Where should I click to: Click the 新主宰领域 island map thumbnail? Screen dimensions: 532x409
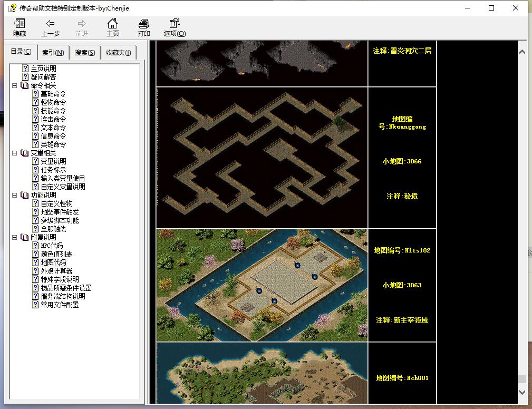point(262,285)
